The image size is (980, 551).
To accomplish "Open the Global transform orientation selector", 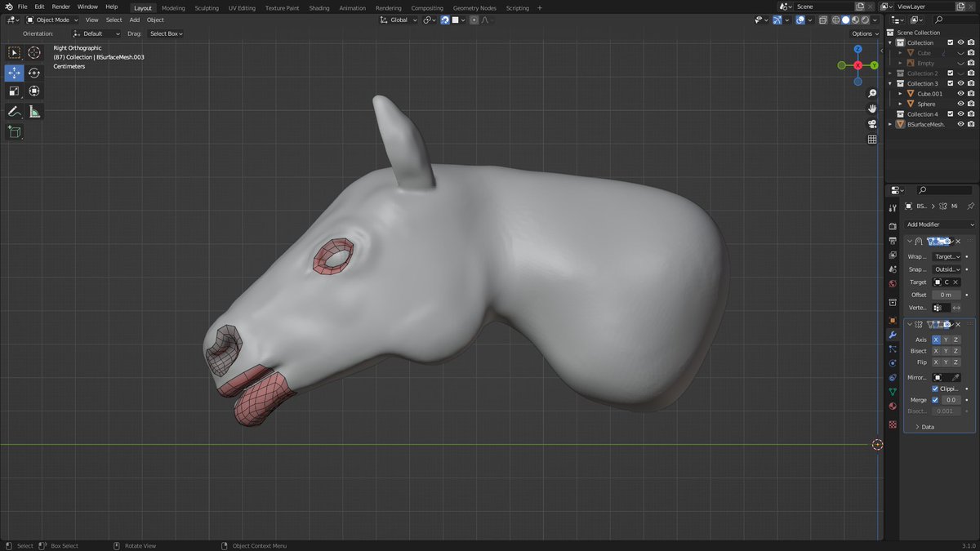I will [399, 20].
